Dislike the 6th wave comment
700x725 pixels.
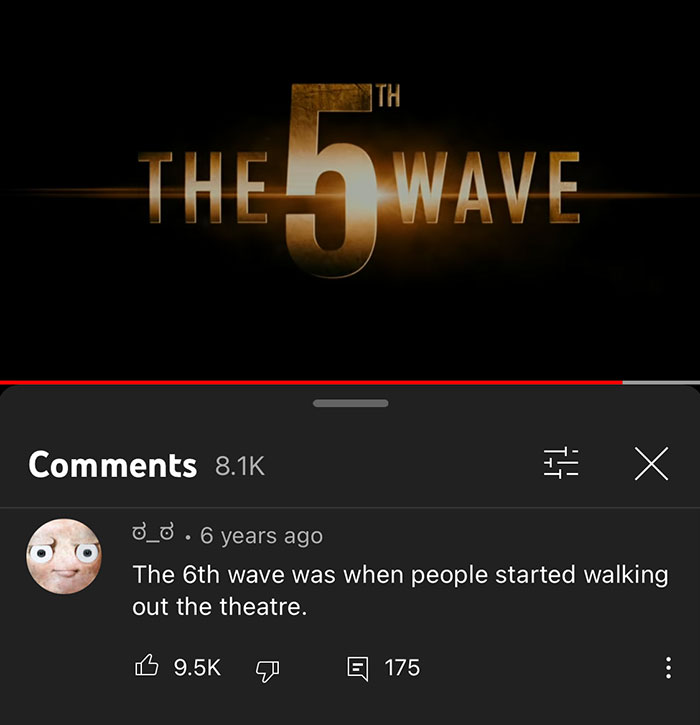267,670
